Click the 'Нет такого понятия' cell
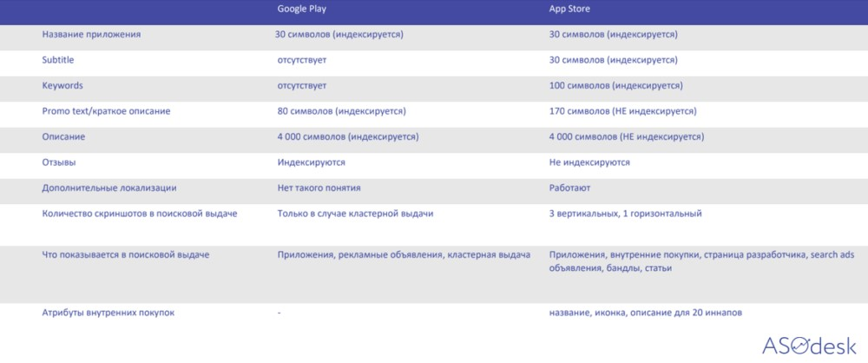The height and width of the screenshot is (363, 868). tap(319, 188)
